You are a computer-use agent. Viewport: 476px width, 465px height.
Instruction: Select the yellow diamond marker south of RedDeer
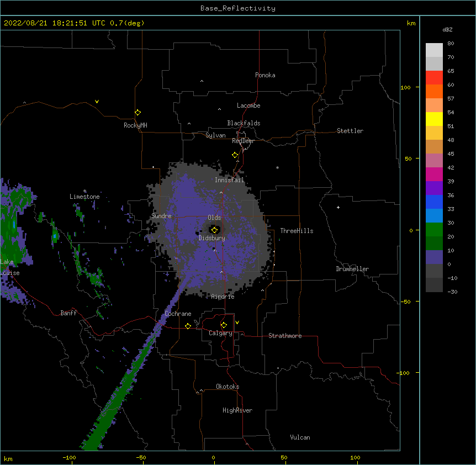point(235,155)
